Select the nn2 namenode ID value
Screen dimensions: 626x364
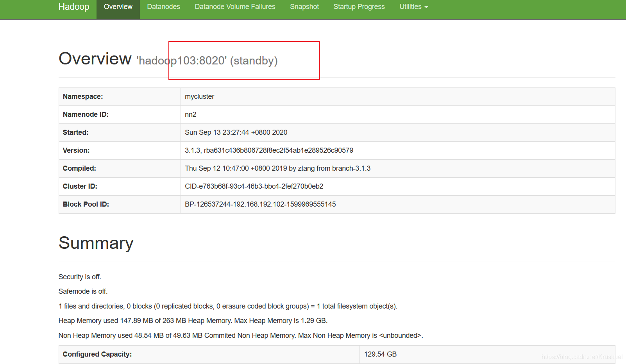click(191, 114)
